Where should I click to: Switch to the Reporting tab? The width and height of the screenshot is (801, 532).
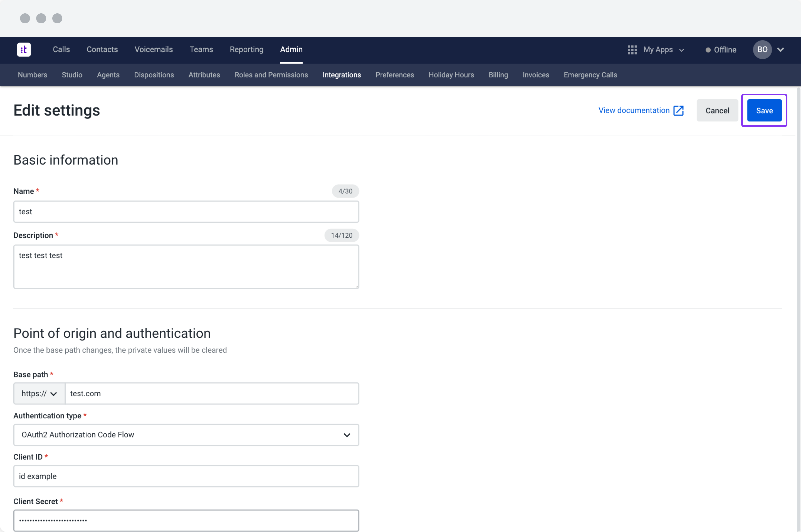click(x=246, y=49)
